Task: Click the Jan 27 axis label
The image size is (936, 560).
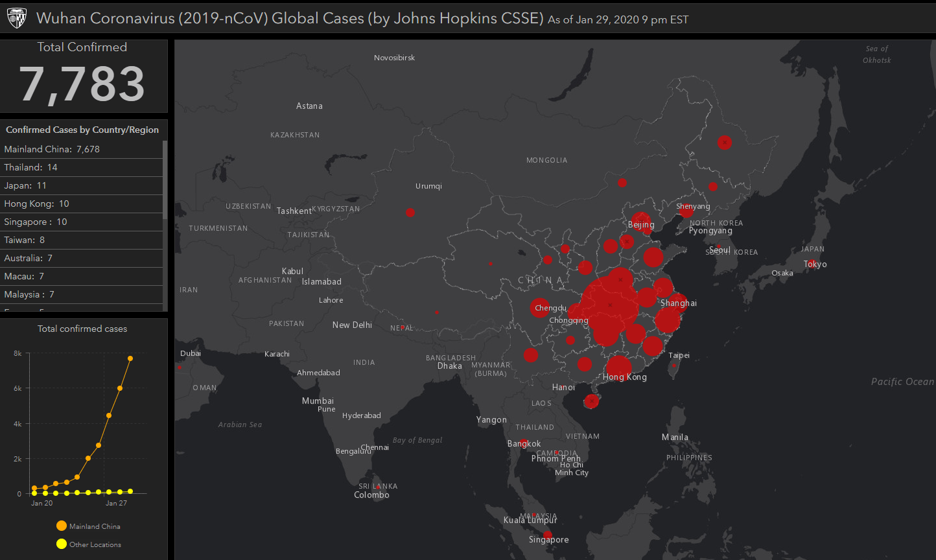Action: pyautogui.click(x=116, y=503)
